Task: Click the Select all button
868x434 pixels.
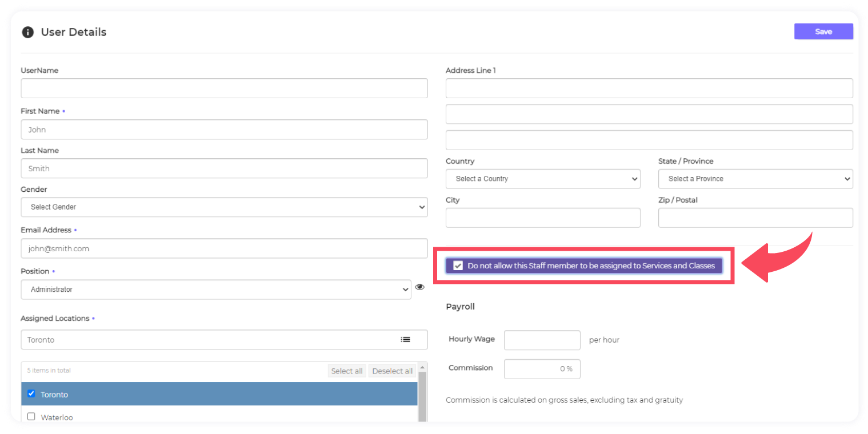Action: tap(347, 371)
